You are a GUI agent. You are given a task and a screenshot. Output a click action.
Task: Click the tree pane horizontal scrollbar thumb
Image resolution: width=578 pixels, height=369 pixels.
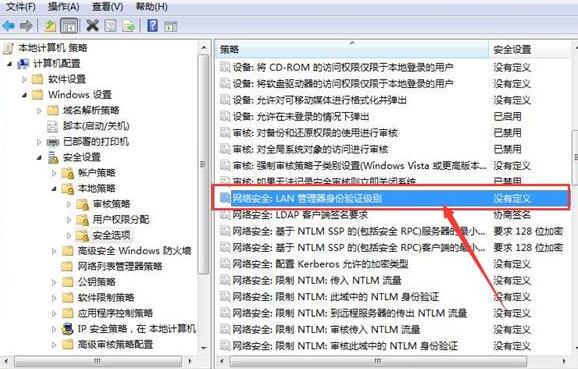(98, 361)
